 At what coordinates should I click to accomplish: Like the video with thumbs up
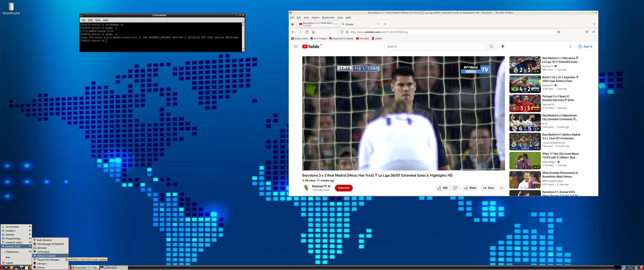click(443, 188)
